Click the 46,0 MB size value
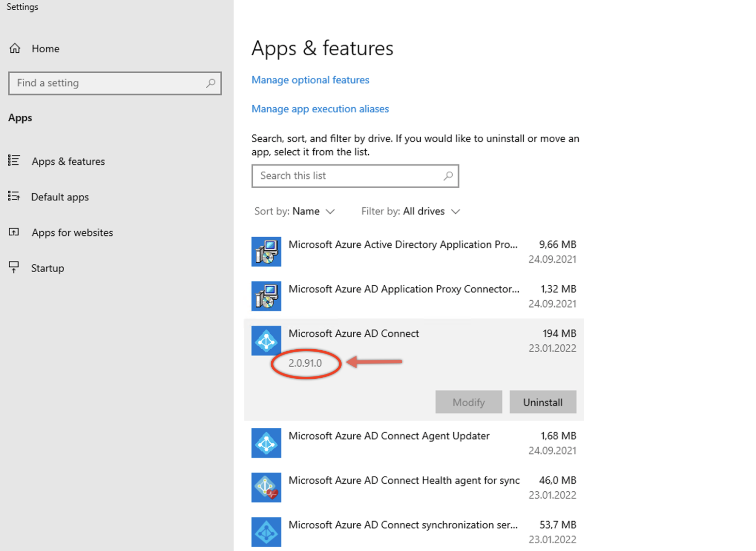756x551 pixels. point(558,481)
